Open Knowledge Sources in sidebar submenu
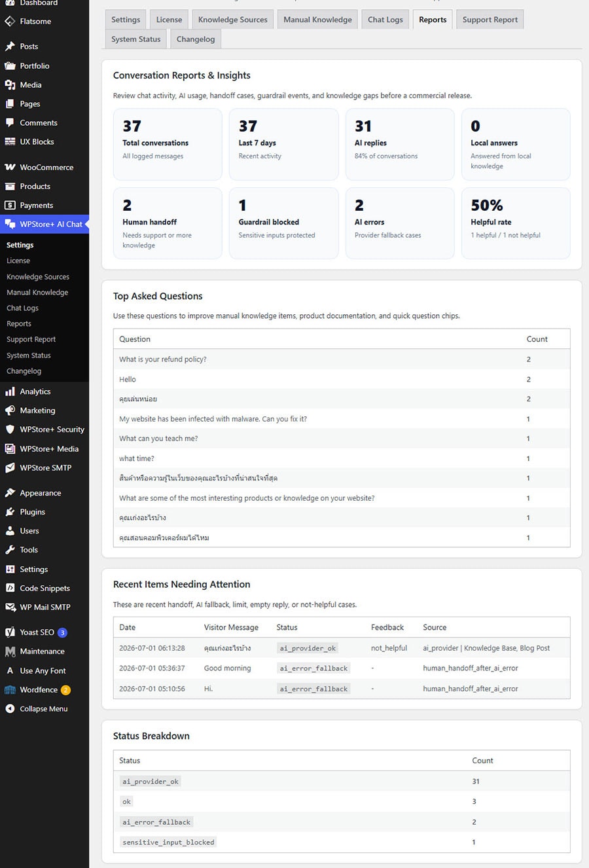Screen dimensions: 589x868 (x=38, y=278)
